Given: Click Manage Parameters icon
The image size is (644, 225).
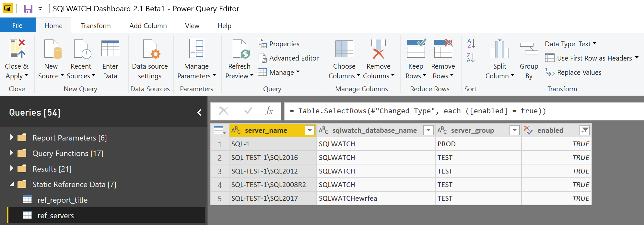Looking at the screenshot, I should point(196,49).
